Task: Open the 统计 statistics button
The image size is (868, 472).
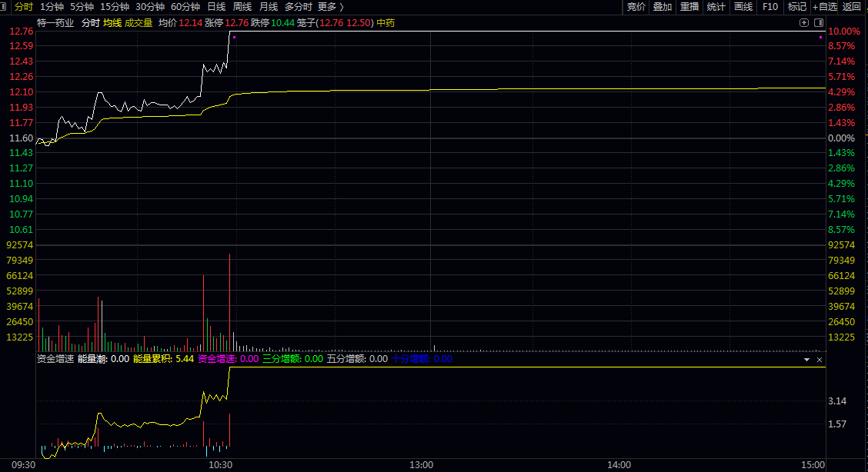Action: point(716,7)
